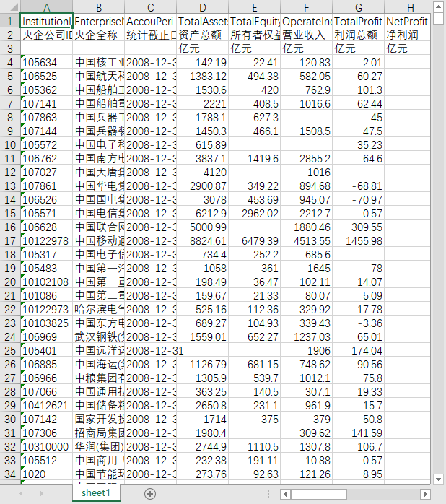446x504 pixels.
Task: Select row 34 header
Action: click(10, 474)
